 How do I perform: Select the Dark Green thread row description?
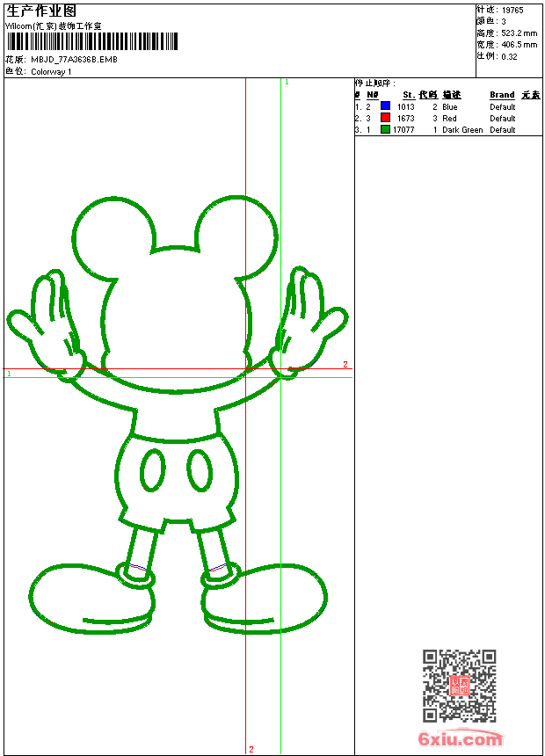462,130
